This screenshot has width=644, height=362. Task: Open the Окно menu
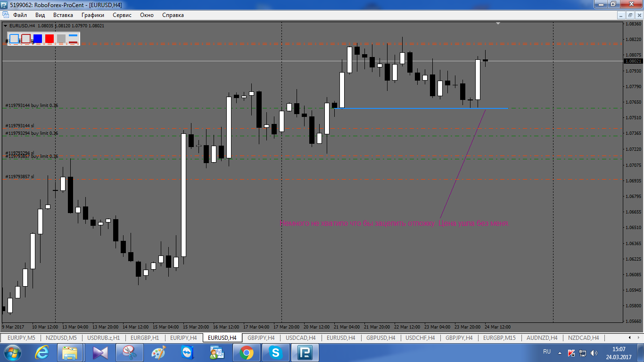pos(147,15)
